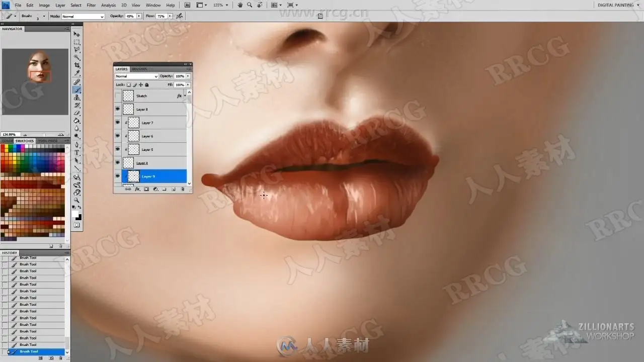Select the Sketch layer

[154, 96]
